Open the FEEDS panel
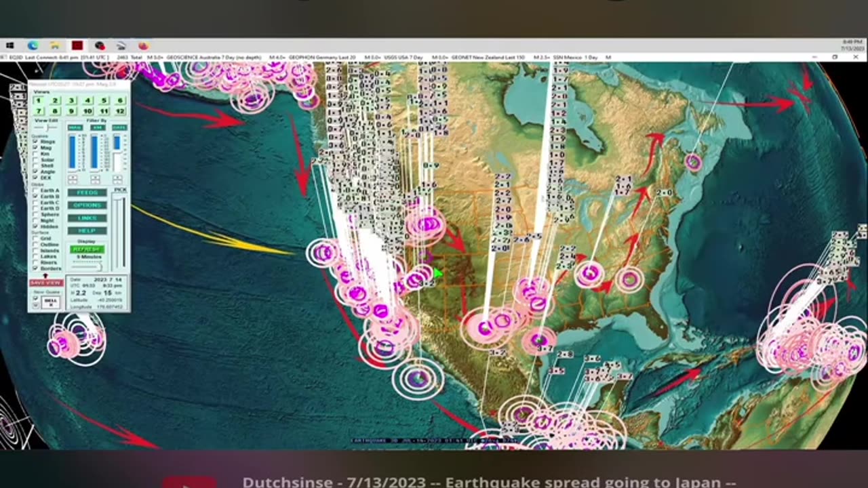 [x=87, y=192]
